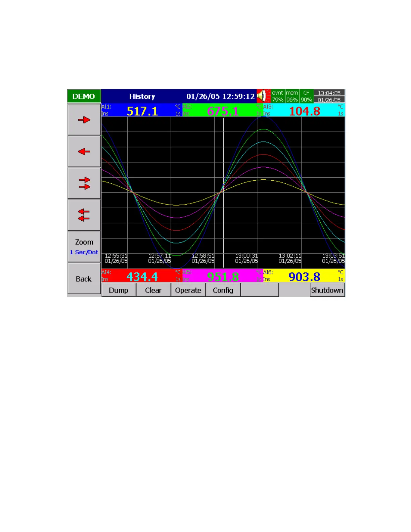Click the cursor timestamp 01/26/05 12:59:12

(x=221, y=96)
